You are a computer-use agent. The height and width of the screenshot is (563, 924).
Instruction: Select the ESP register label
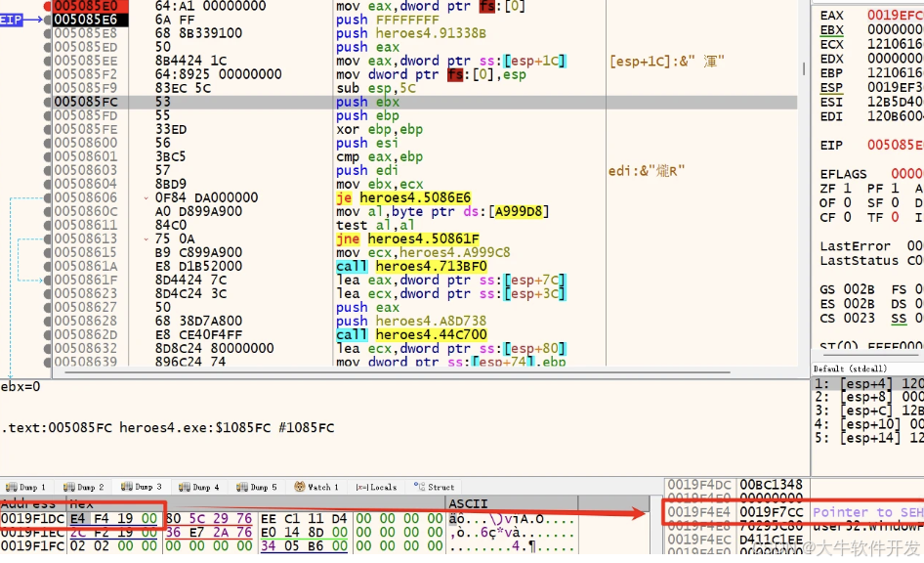pos(831,87)
